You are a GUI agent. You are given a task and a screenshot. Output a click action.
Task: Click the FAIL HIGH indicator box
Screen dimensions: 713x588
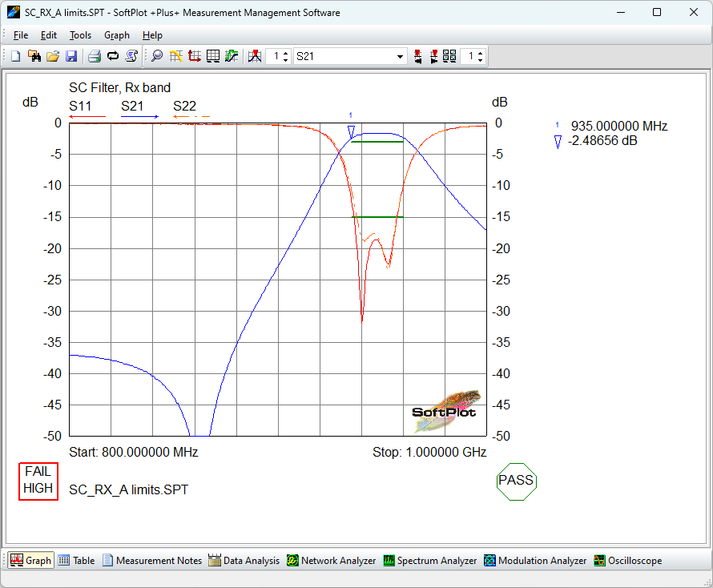point(38,481)
